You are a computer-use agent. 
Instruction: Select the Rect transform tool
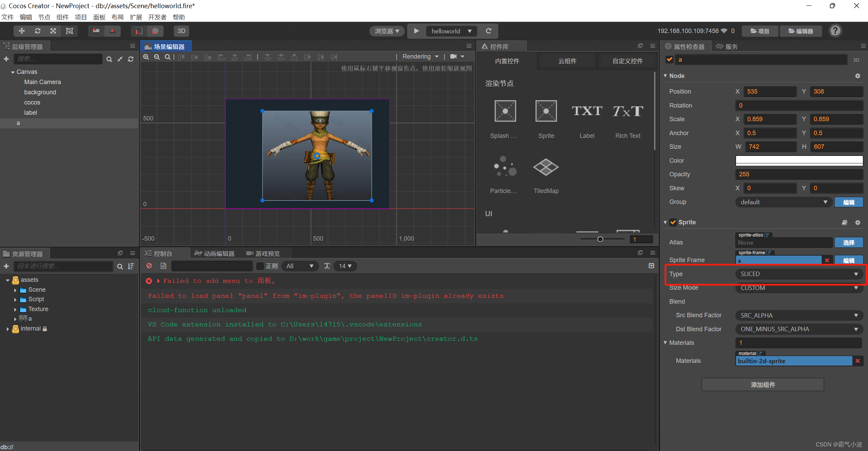pyautogui.click(x=69, y=31)
